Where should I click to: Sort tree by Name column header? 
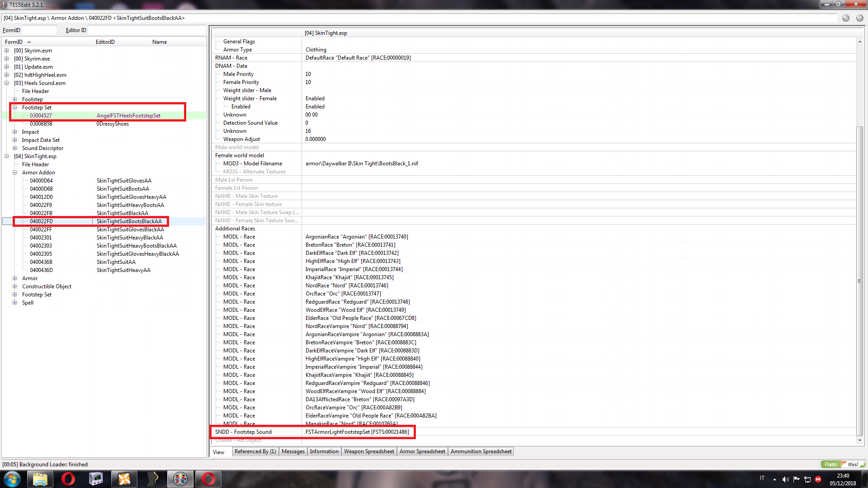pos(177,42)
